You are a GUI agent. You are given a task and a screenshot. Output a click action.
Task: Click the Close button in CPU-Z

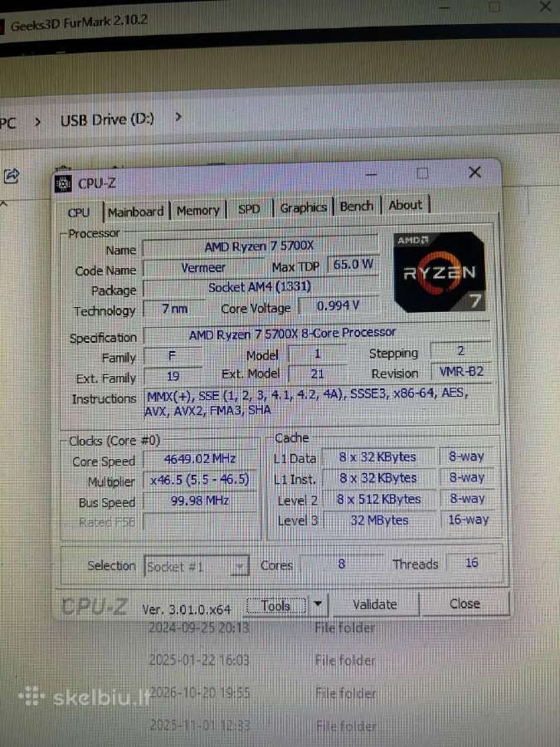coord(465,603)
